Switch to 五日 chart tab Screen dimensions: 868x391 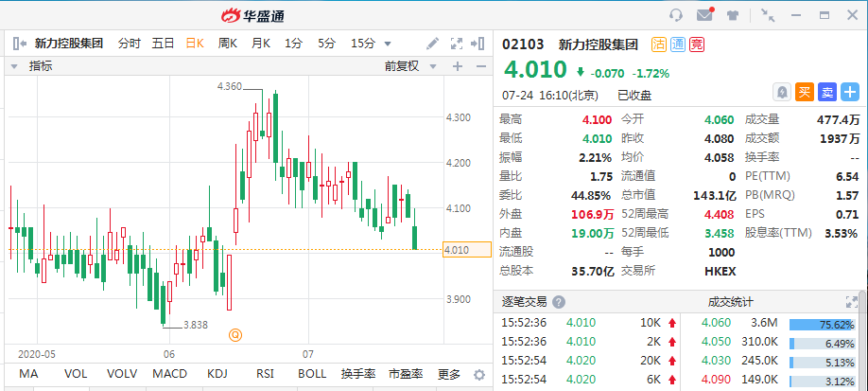point(163,44)
